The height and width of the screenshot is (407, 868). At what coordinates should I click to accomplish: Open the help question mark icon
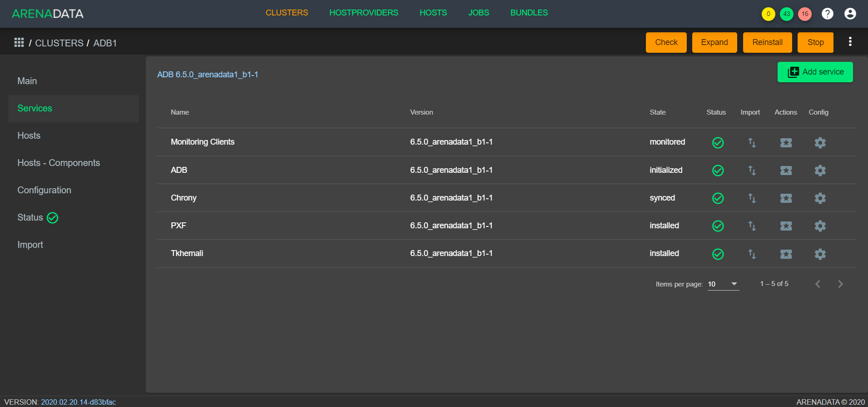tap(827, 14)
